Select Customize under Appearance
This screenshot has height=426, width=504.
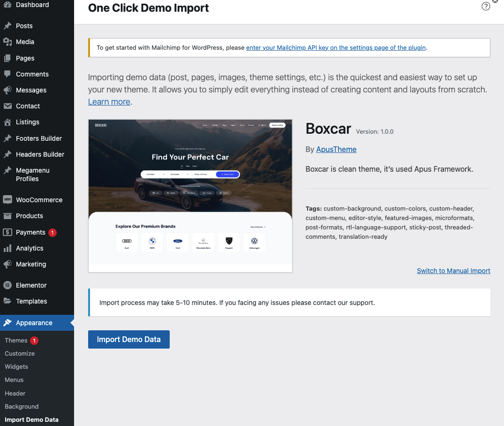point(20,353)
